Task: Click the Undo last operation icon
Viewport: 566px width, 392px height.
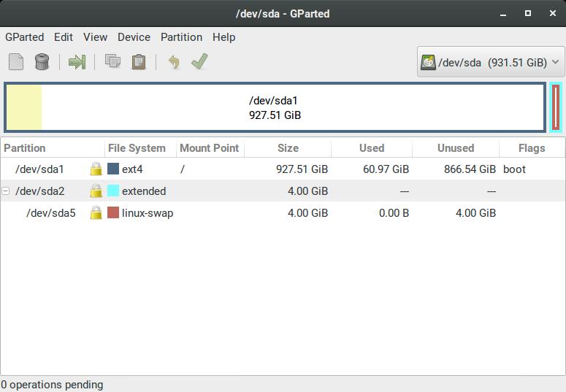Action: pyautogui.click(x=174, y=62)
